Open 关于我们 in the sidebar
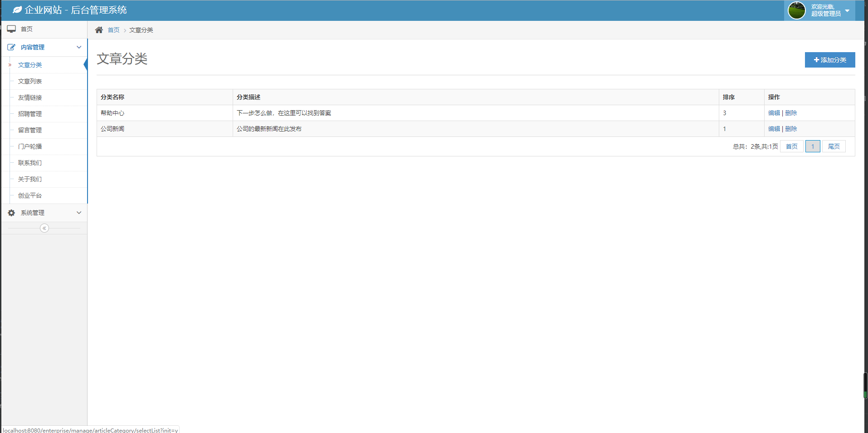 pyautogui.click(x=44, y=179)
